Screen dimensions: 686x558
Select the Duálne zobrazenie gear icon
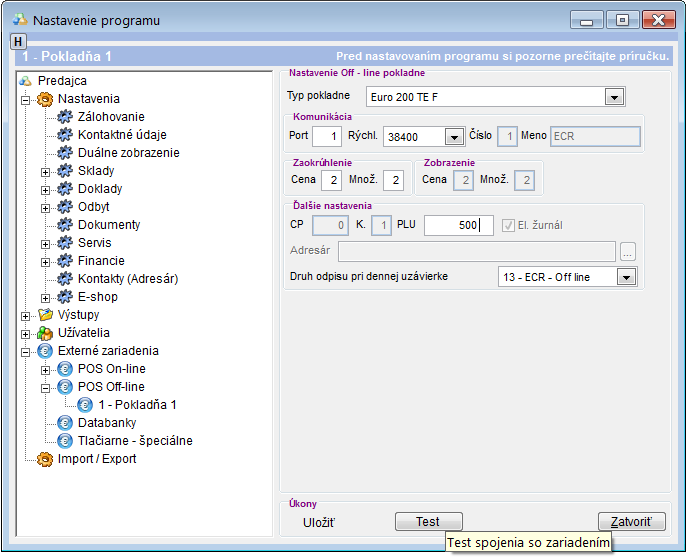tap(66, 153)
